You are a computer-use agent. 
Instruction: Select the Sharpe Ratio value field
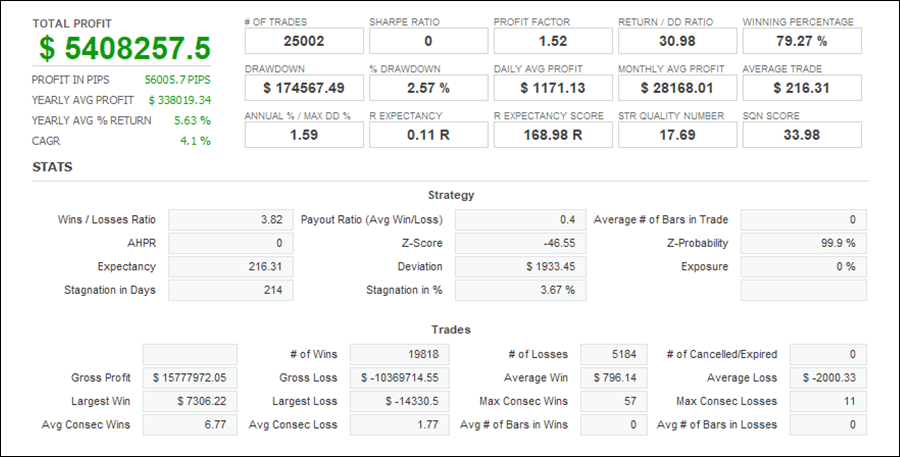pyautogui.click(x=429, y=41)
